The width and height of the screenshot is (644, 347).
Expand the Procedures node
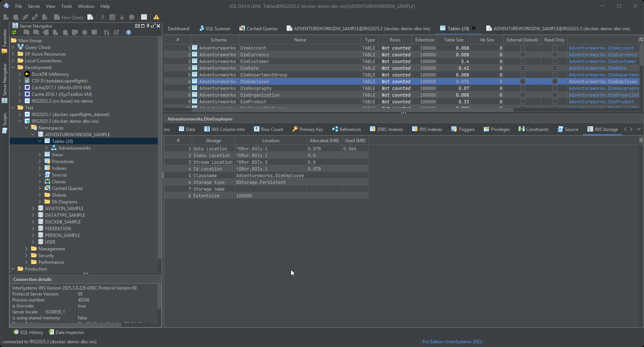click(40, 162)
